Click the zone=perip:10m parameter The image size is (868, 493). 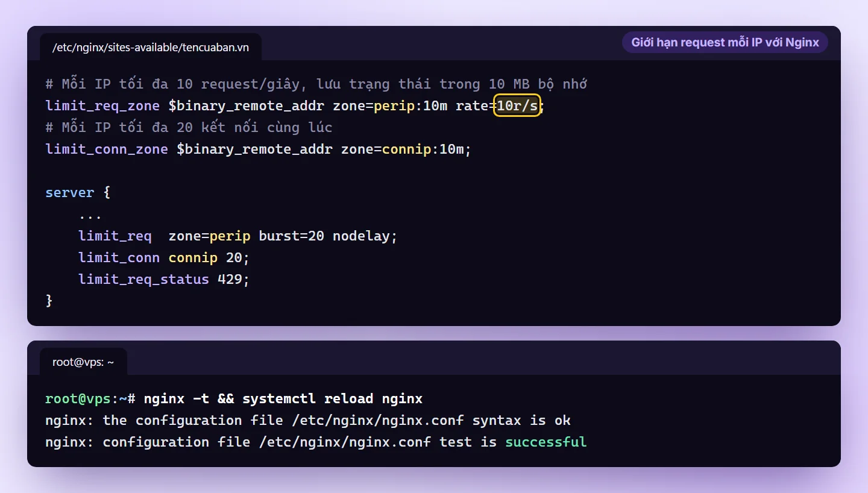(x=390, y=106)
